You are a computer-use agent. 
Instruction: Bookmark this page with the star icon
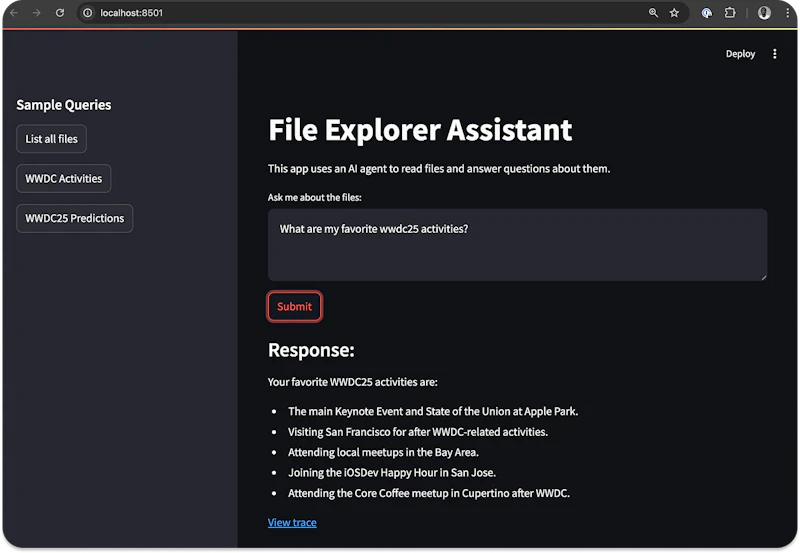point(674,13)
